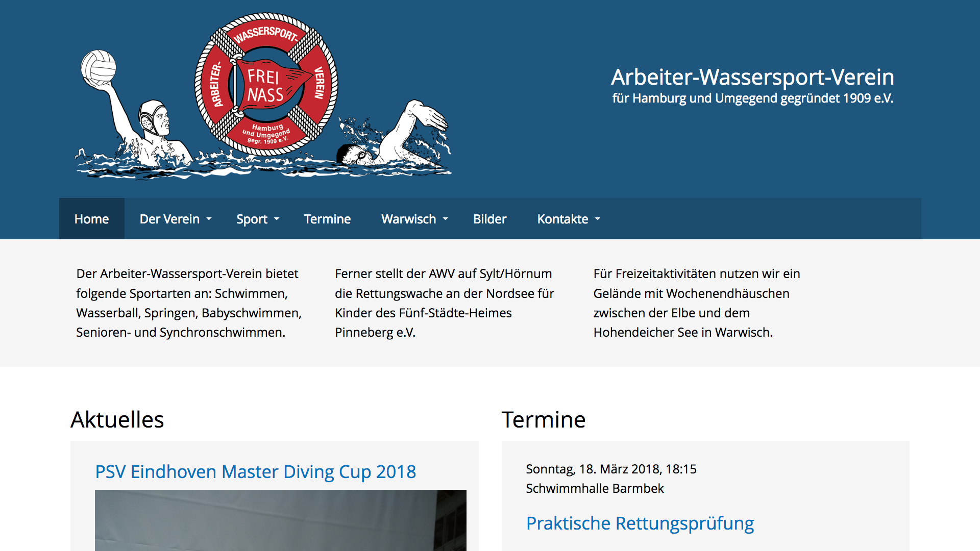
Task: Open PSV Eindhoven Master Diving Cup article
Action: click(x=256, y=472)
